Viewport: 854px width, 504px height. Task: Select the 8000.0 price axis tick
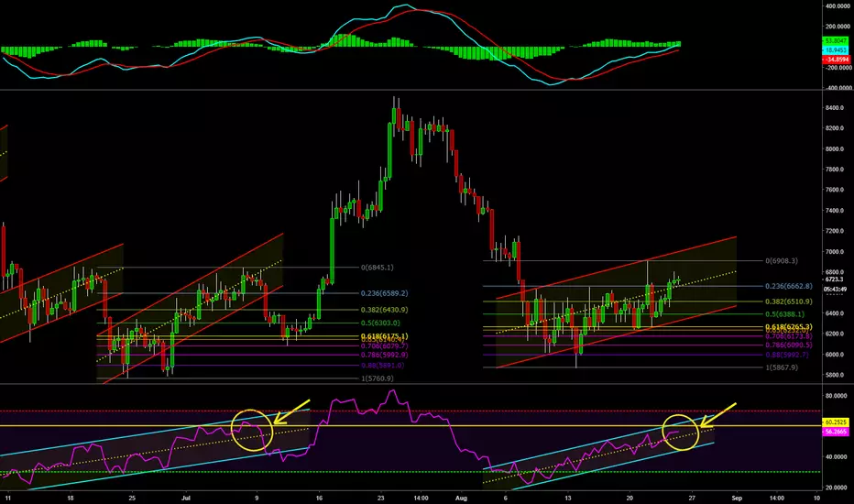835,149
